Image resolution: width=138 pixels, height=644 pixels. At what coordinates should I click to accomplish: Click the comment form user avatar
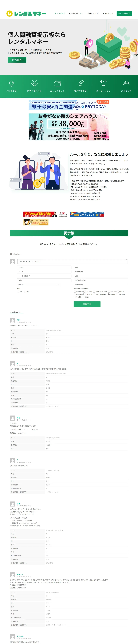click(x=13, y=261)
